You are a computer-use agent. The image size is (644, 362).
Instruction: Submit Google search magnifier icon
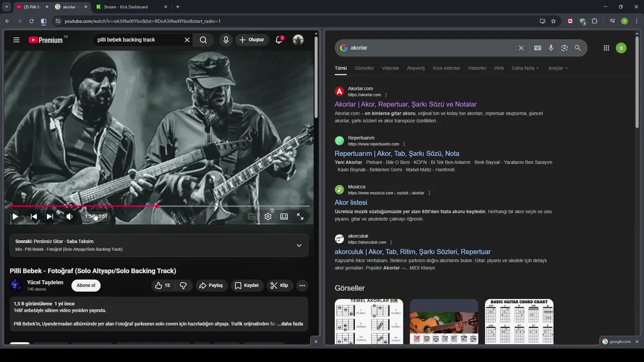(578, 48)
